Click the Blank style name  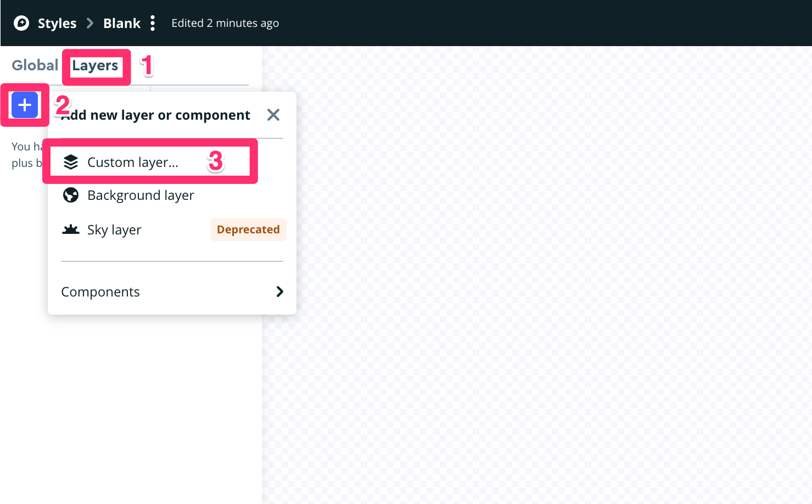pos(122,23)
